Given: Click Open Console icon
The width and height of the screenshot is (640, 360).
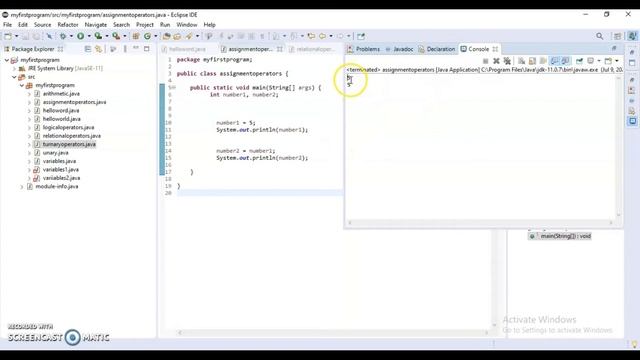Looking at the screenshot, I should [608, 61].
